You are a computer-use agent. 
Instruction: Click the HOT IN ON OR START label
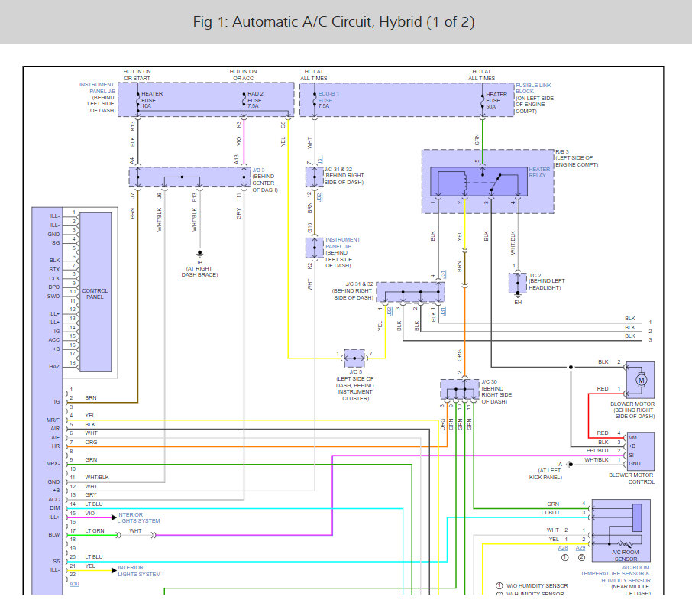pos(137,75)
